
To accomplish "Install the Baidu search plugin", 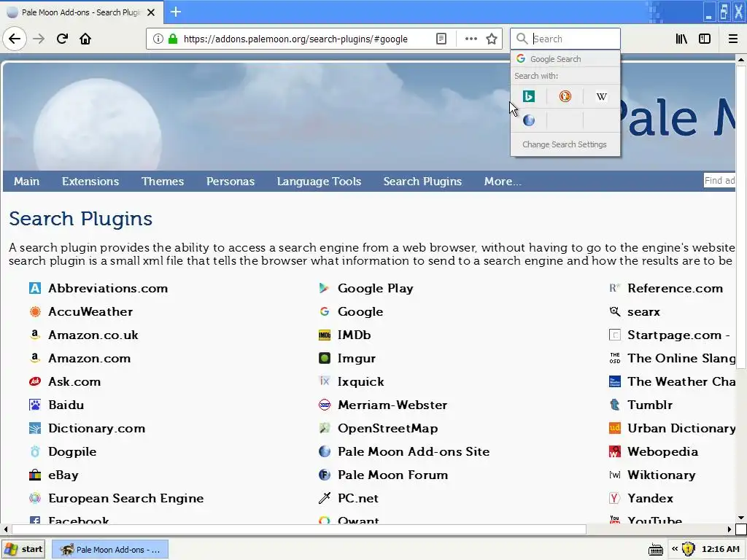I will click(66, 405).
